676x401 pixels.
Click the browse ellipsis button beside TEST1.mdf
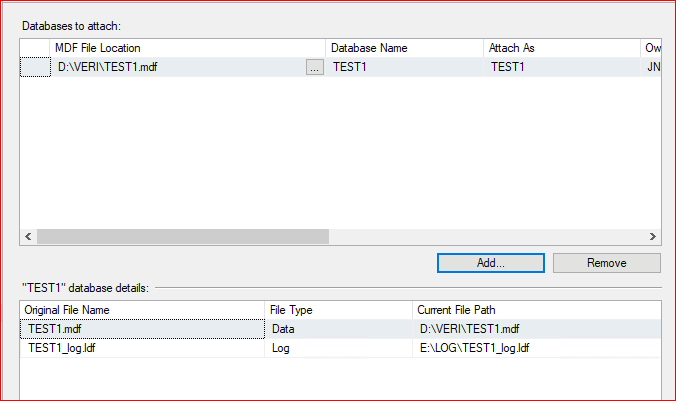(314, 68)
